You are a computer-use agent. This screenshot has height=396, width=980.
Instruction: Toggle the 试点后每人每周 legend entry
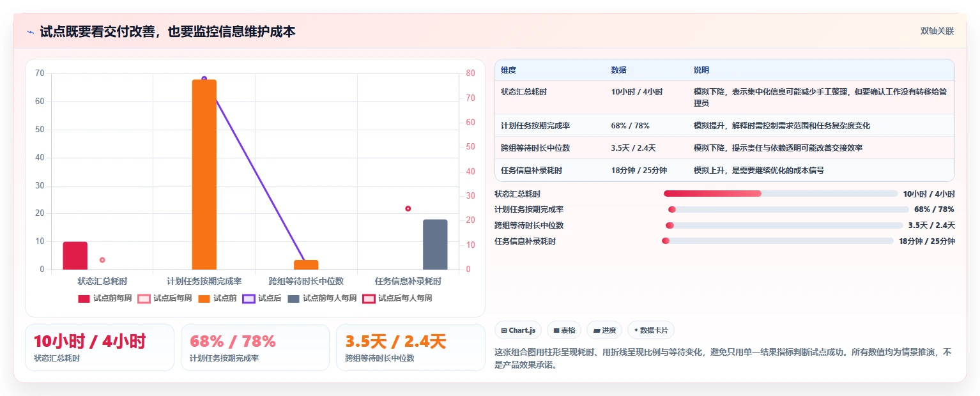[397, 298]
